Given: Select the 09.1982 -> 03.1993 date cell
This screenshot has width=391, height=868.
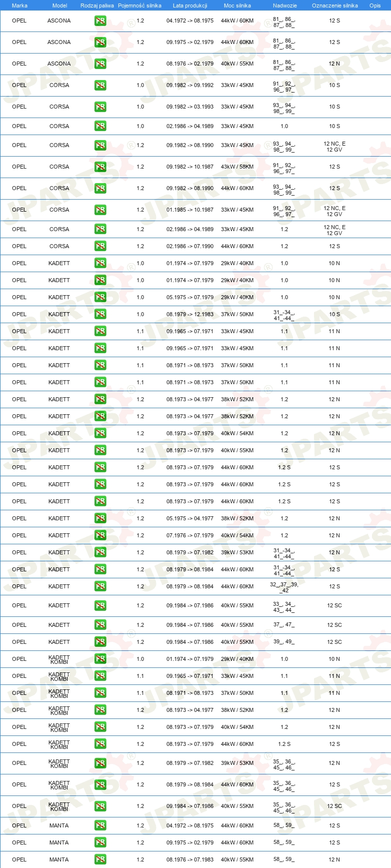Looking at the screenshot, I should click(x=190, y=107).
